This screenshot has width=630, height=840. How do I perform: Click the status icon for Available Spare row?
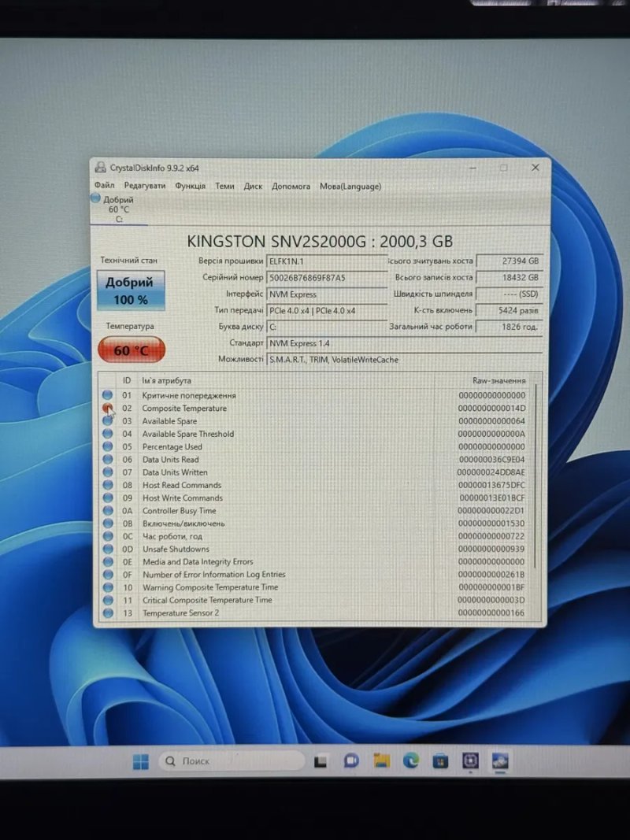click(108, 420)
